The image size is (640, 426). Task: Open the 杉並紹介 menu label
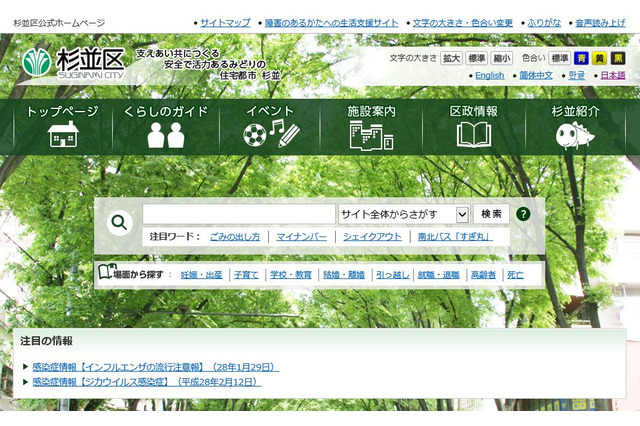click(x=576, y=111)
